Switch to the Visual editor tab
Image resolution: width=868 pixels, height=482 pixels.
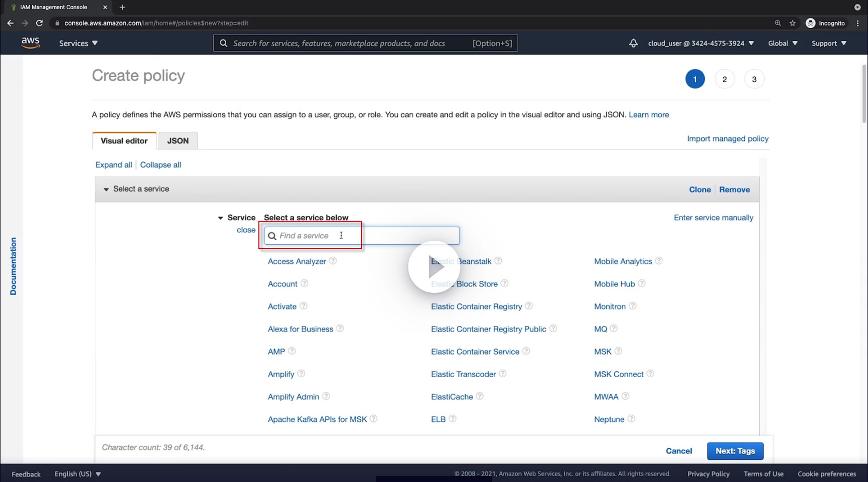coord(124,141)
